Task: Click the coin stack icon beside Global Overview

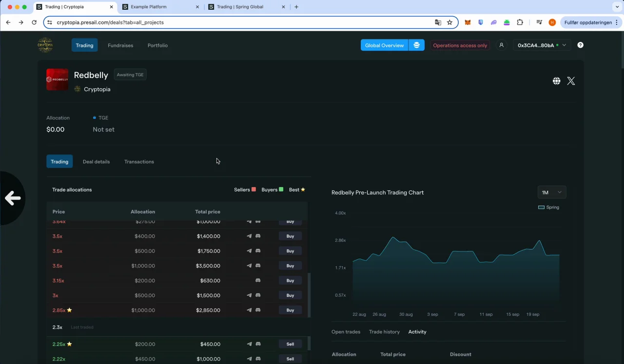Action: [x=416, y=45]
